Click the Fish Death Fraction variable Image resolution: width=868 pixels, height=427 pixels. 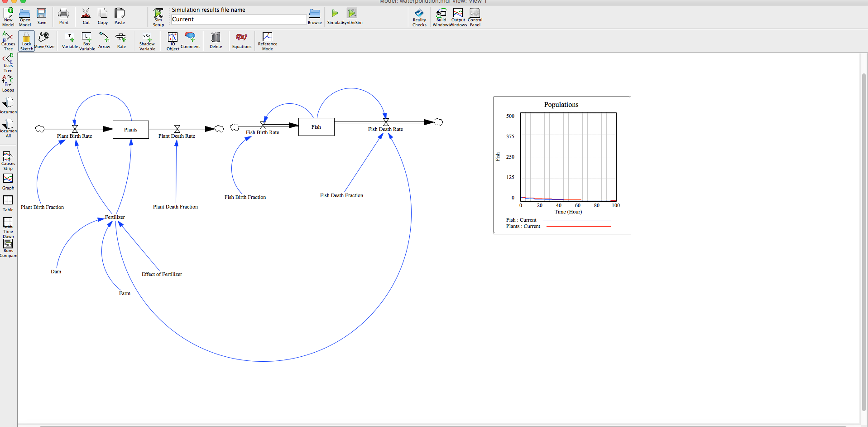coord(342,195)
